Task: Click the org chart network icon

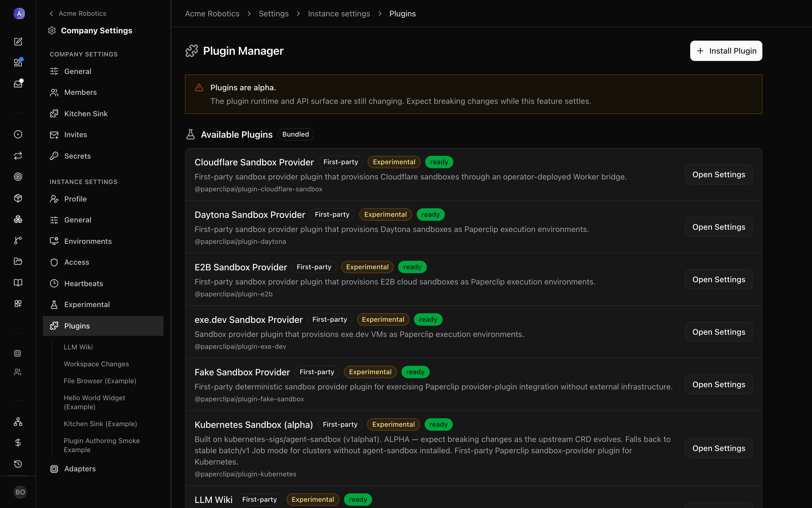Action: coord(18,422)
